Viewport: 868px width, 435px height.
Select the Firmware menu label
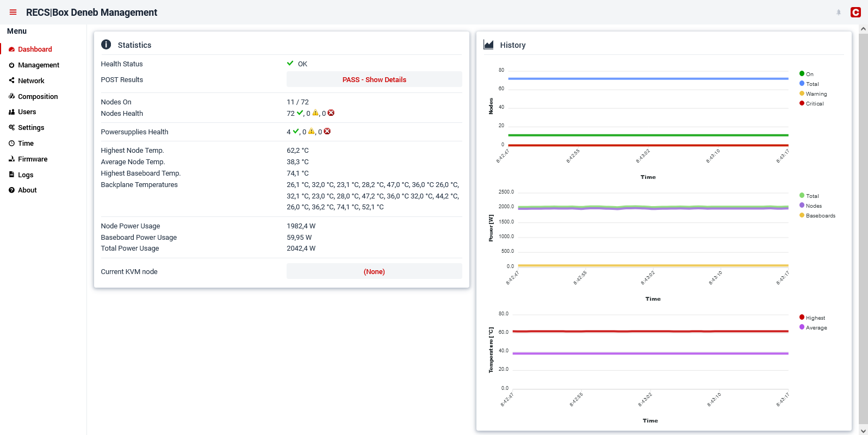click(x=33, y=159)
